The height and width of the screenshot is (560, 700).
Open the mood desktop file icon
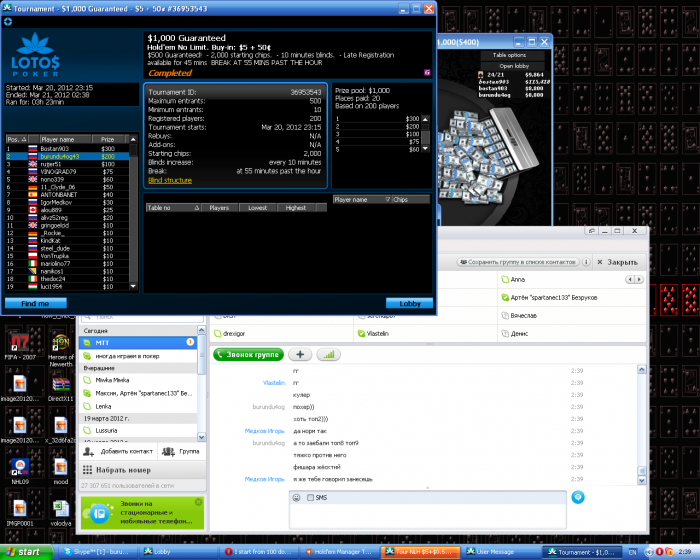coord(61,467)
